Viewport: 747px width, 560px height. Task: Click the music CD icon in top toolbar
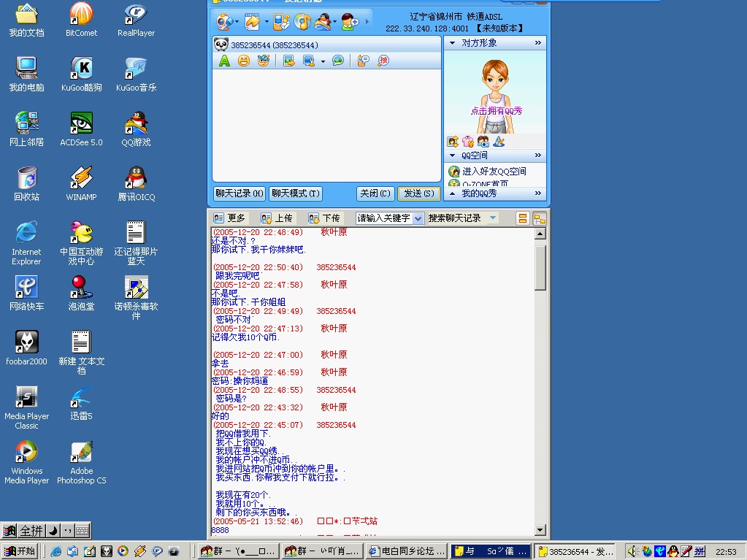(302, 22)
